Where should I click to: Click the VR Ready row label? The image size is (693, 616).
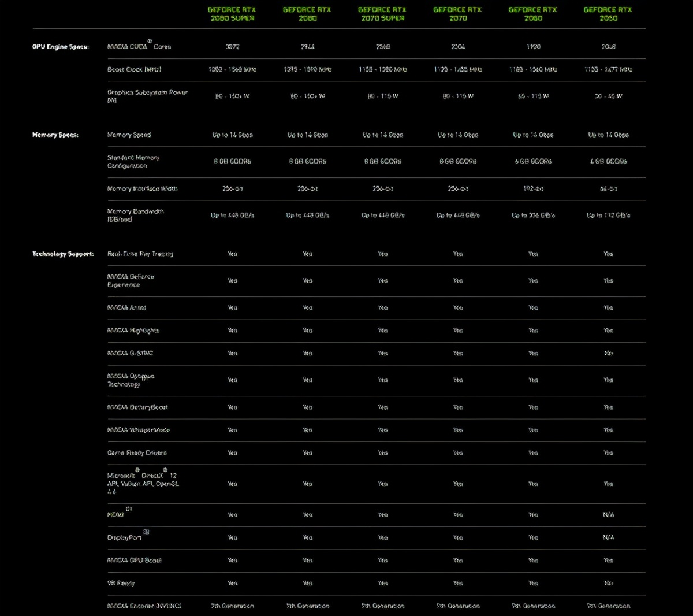pos(121,583)
